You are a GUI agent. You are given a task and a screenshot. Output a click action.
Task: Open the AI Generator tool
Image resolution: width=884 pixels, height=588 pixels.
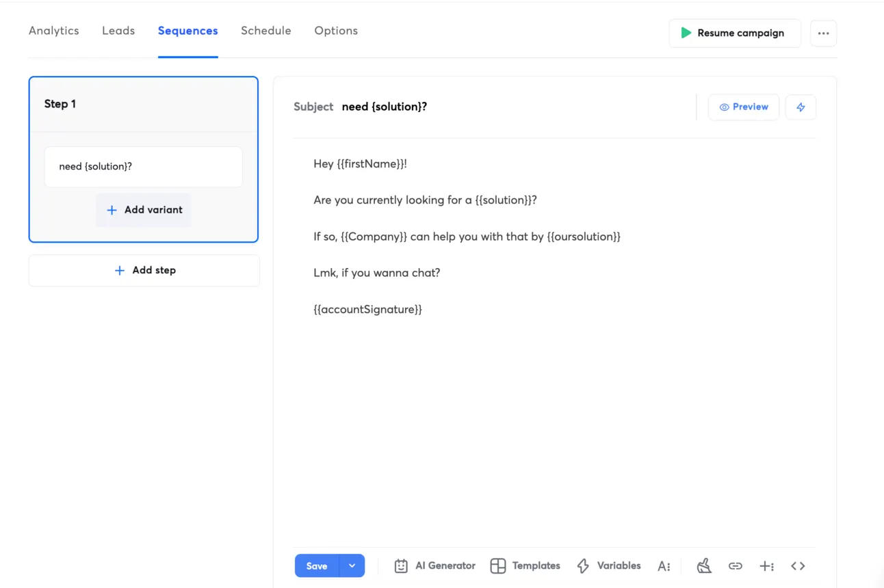434,566
